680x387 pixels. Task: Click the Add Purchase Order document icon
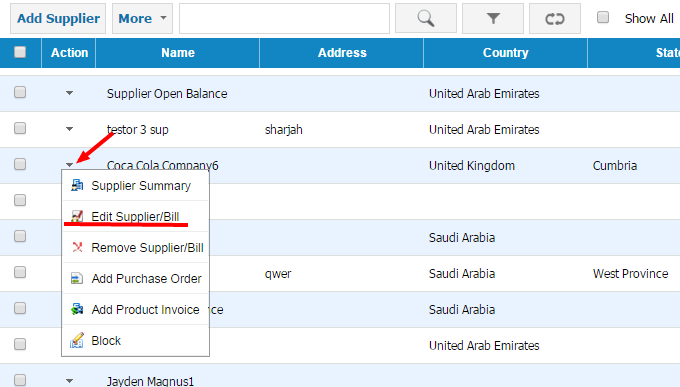click(x=77, y=279)
